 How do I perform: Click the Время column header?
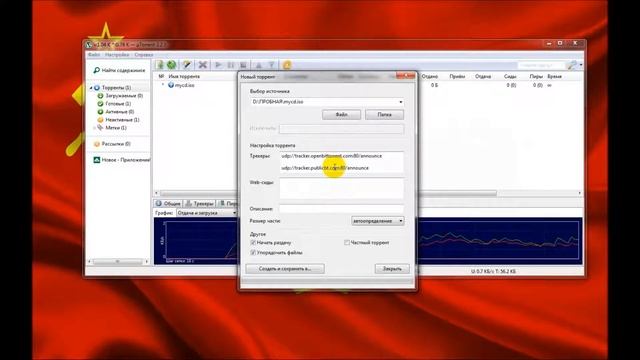click(554, 76)
